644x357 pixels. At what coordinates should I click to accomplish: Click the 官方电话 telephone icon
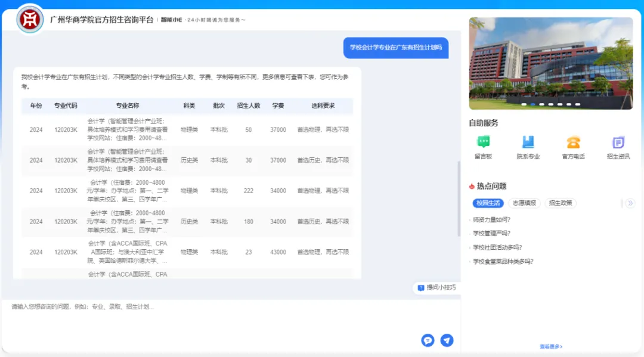573,142
